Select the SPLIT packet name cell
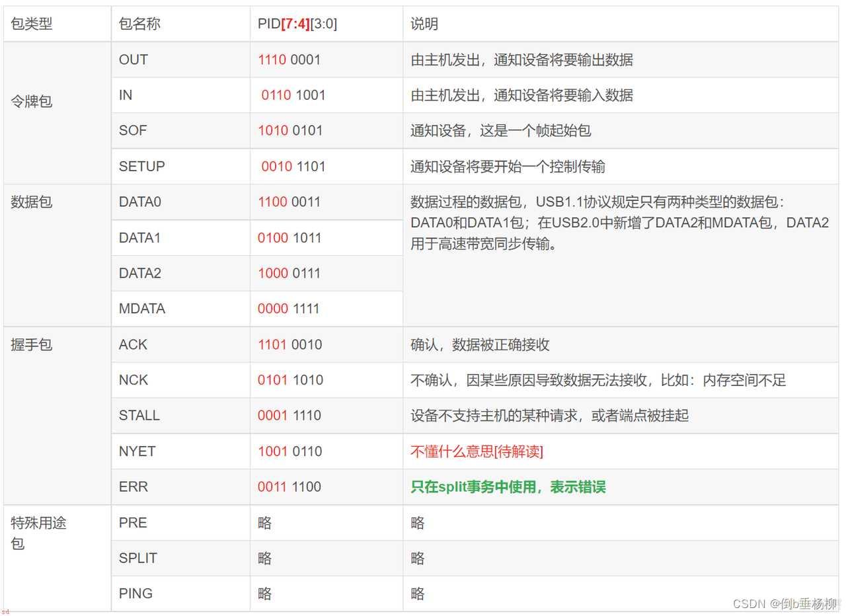Screen dimensions: 846x616 click(x=181, y=558)
